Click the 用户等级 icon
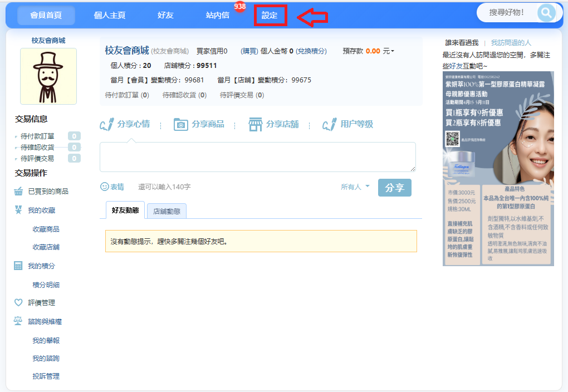 point(330,124)
